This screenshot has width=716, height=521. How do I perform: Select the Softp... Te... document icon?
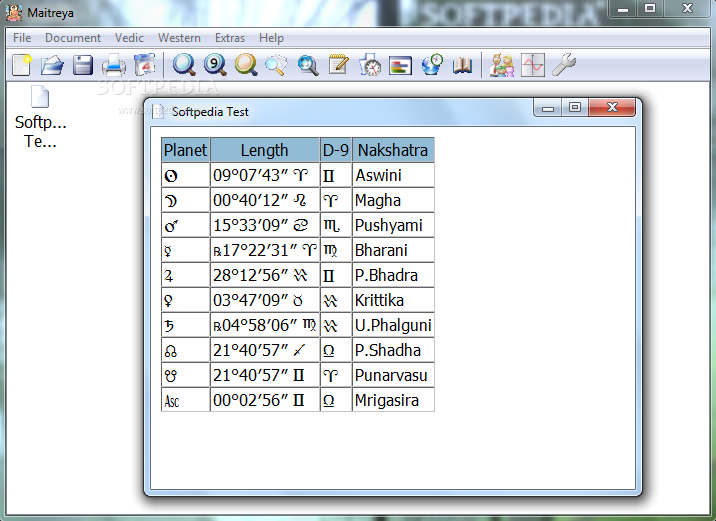coord(40,117)
